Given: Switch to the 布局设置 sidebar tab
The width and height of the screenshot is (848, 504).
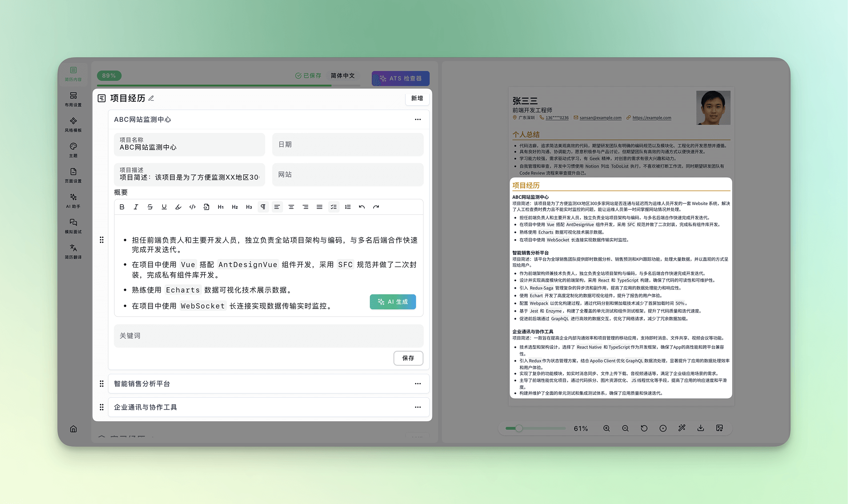Looking at the screenshot, I should 73,99.
